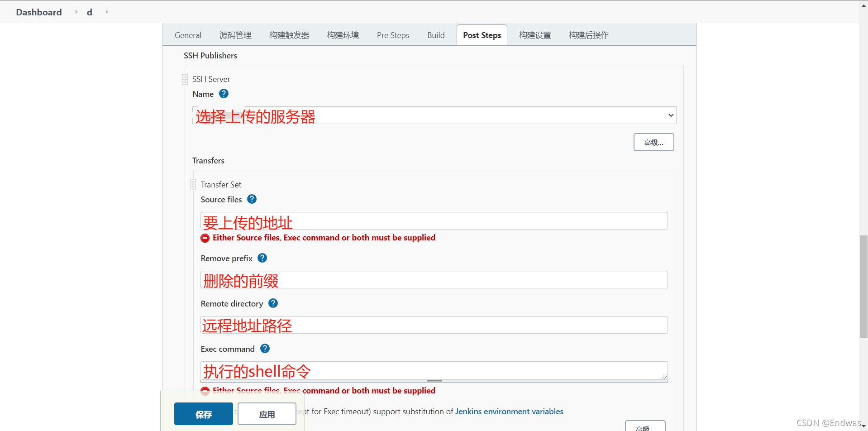This screenshot has width=868, height=431.
Task: Click the 应用 apply button
Action: [x=267, y=414]
